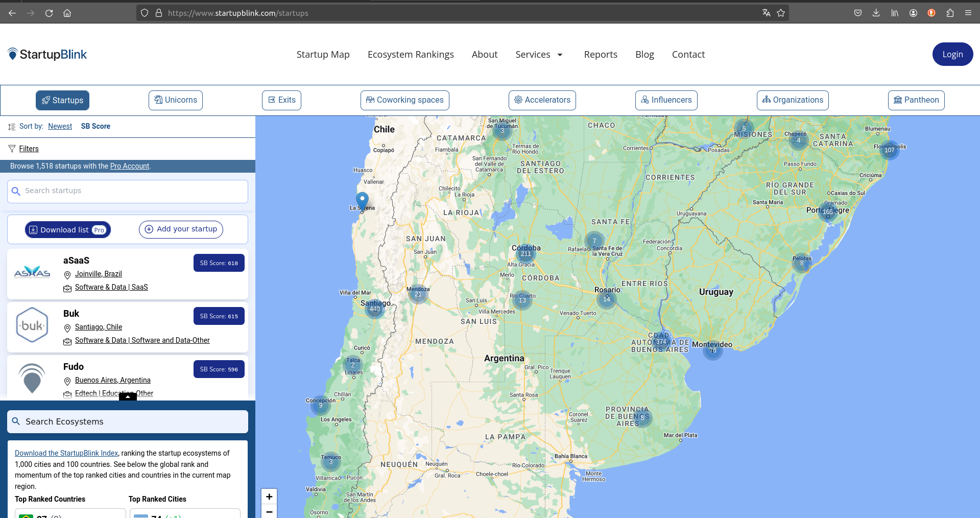This screenshot has height=518, width=980.
Task: Sort startups by SB Score
Action: pos(95,126)
